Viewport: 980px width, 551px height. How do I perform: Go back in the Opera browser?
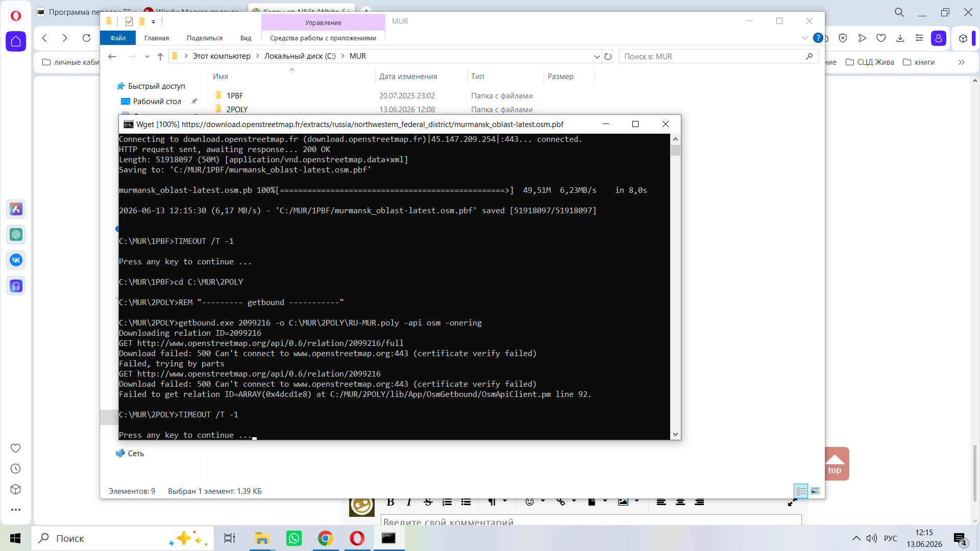click(44, 38)
